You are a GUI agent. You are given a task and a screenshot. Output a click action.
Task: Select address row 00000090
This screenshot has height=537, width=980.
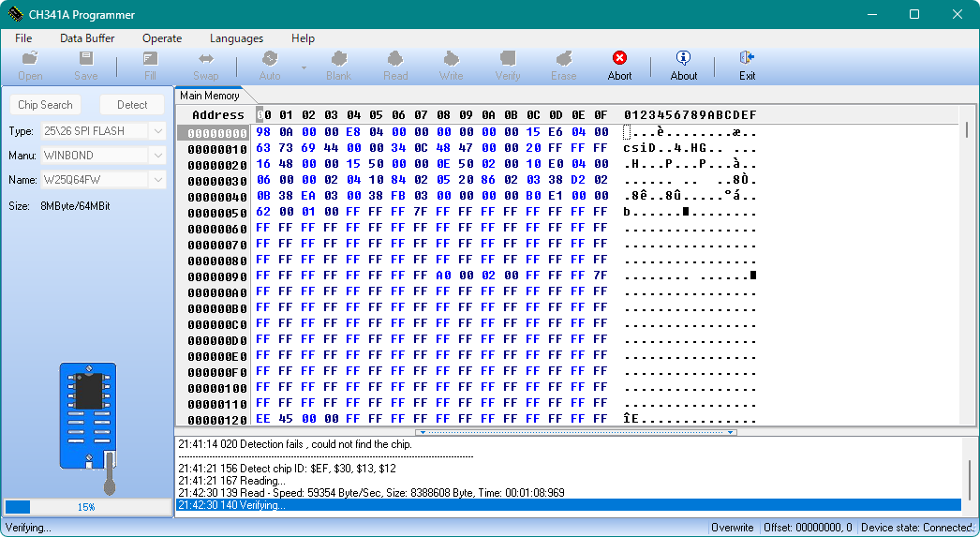(217, 276)
